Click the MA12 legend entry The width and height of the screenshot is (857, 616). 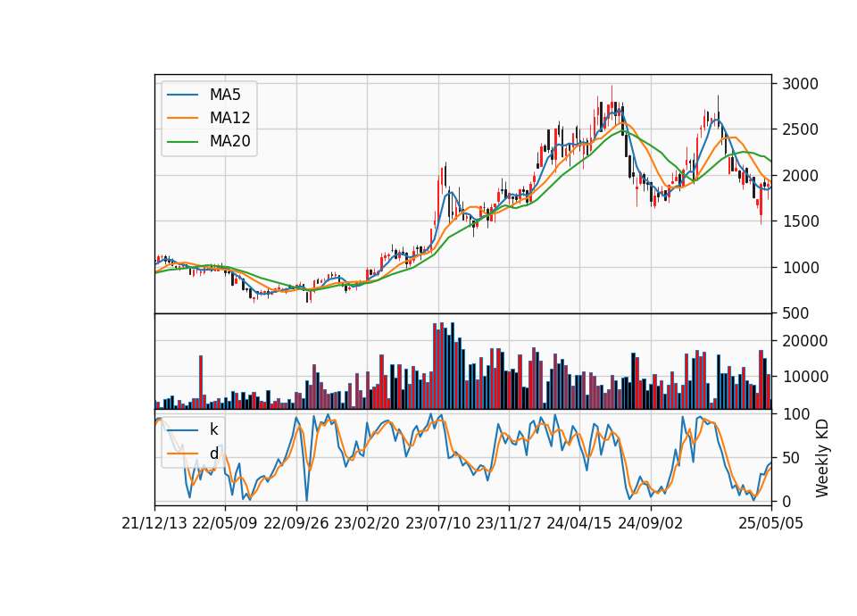point(209,118)
